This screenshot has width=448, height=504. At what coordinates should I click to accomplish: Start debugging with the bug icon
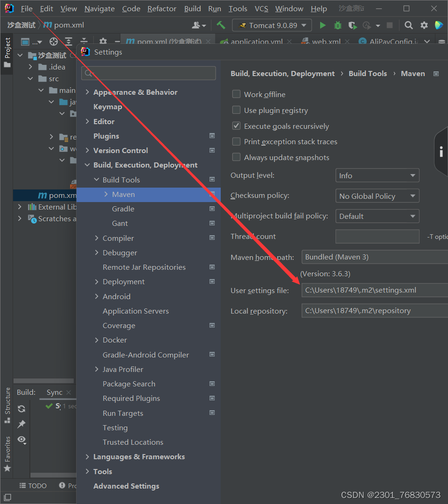click(338, 25)
